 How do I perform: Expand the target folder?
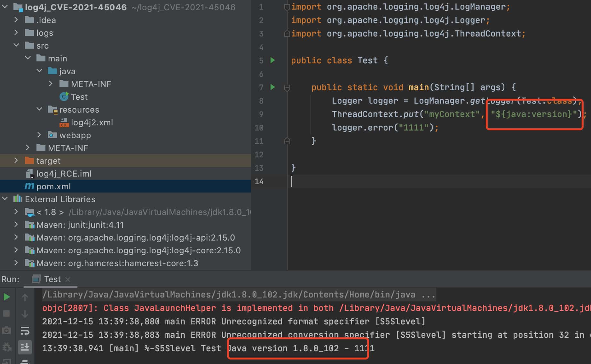coord(16,161)
